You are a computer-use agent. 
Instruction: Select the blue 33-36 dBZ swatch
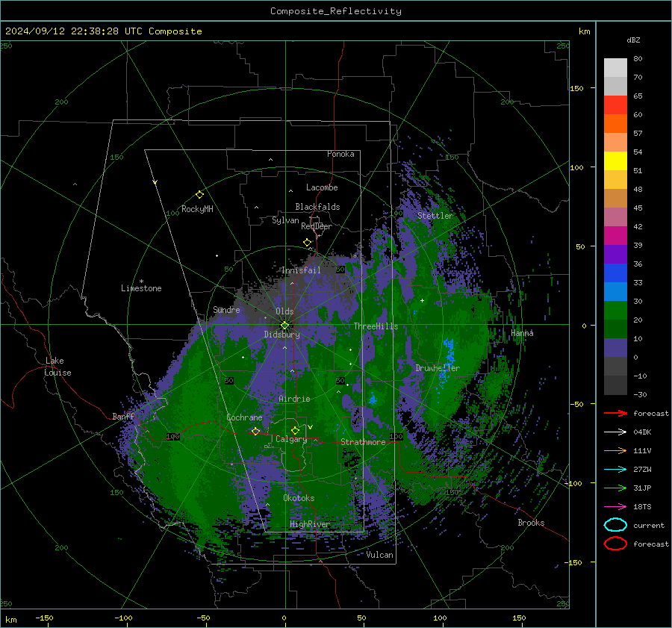point(615,273)
